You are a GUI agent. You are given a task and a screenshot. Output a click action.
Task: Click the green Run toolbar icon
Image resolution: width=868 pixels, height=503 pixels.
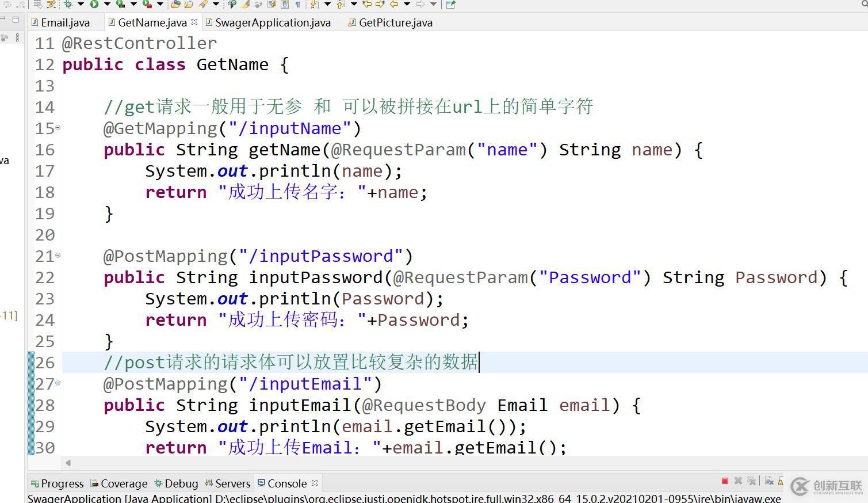94,4
